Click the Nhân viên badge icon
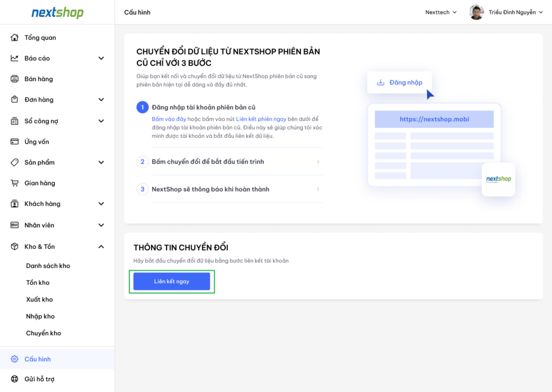Image resolution: width=552 pixels, height=392 pixels. 14,225
